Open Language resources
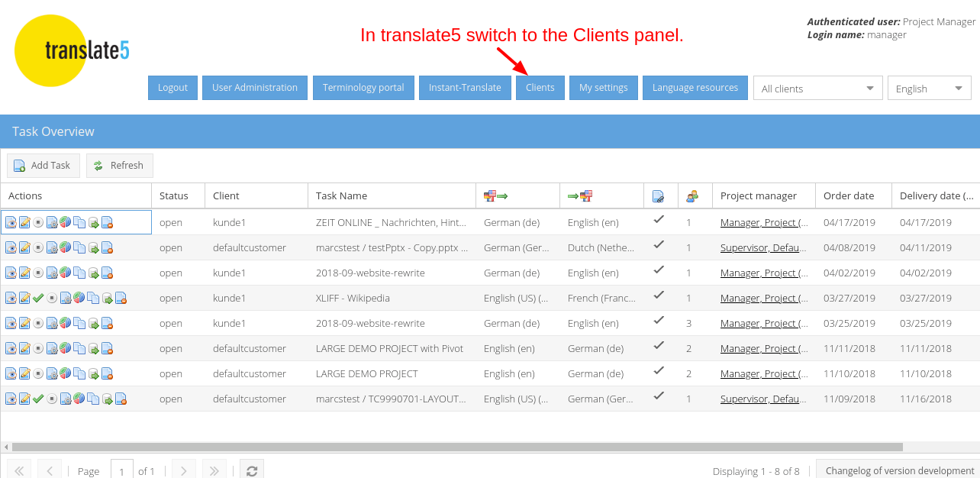The width and height of the screenshot is (980, 478). [695, 88]
